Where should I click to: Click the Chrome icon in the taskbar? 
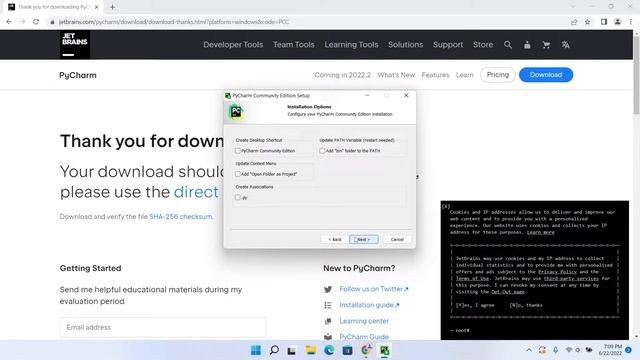click(366, 350)
